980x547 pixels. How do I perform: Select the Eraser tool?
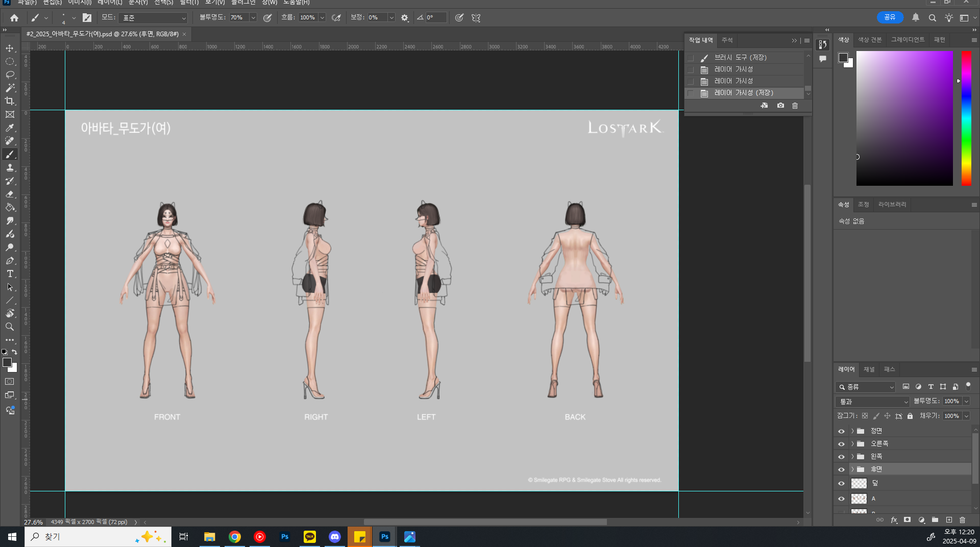pyautogui.click(x=10, y=194)
